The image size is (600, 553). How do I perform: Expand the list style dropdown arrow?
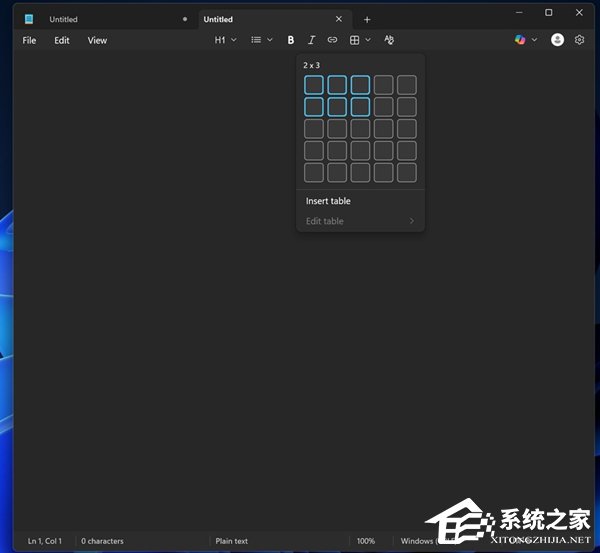pos(270,40)
